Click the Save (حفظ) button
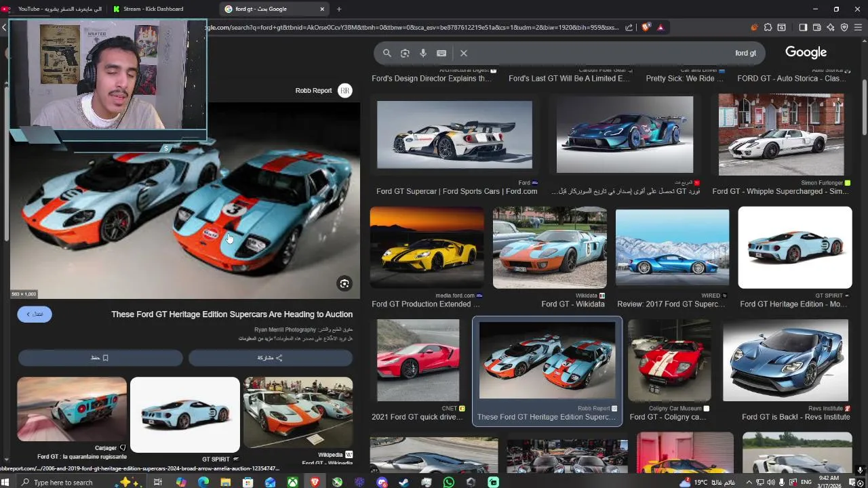The width and height of the screenshot is (868, 488). pos(100,357)
